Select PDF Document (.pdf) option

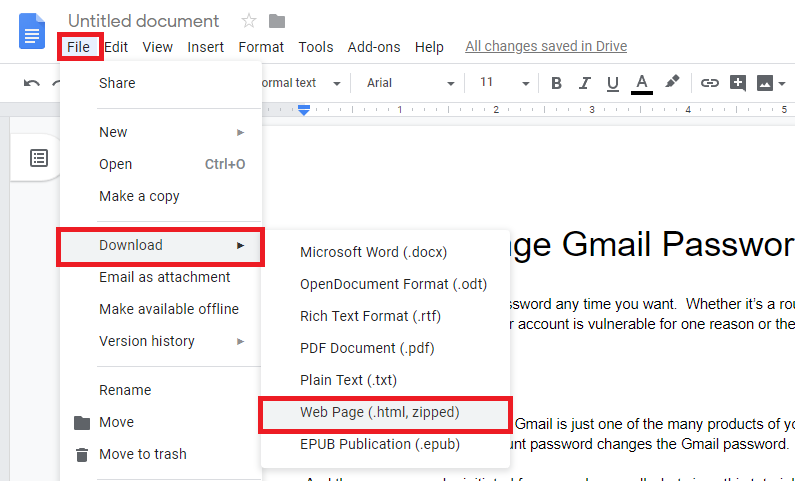367,348
